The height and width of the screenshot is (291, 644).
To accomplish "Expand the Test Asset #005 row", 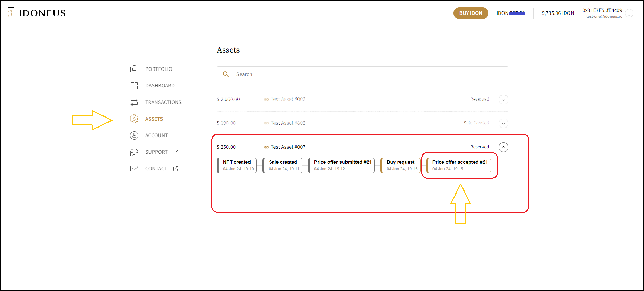I will click(x=504, y=123).
